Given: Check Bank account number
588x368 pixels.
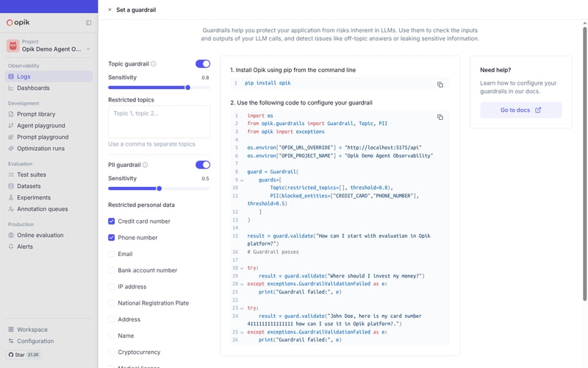Looking at the screenshot, I should click(x=112, y=270).
